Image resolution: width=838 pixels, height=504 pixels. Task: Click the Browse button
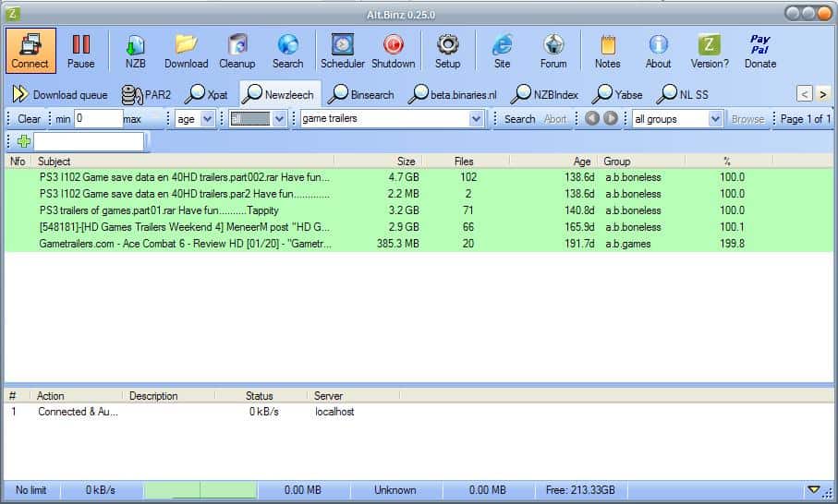click(x=747, y=118)
